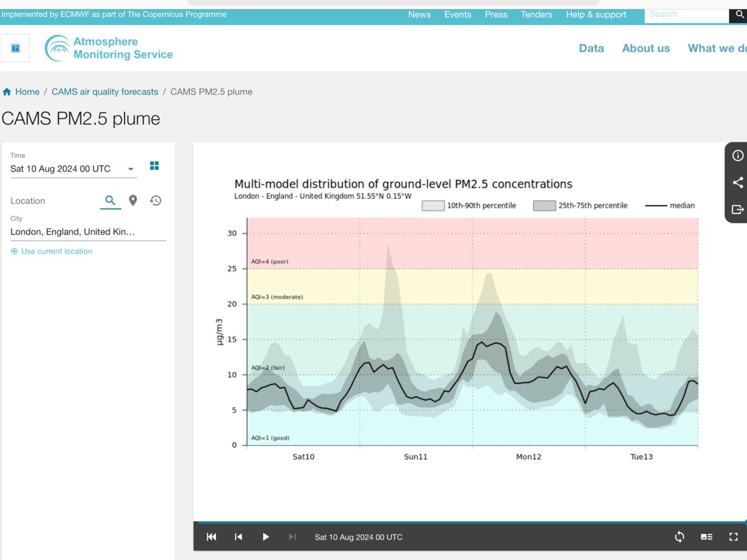Open the Time dropdown Sat 10 Aug 2024
Screen dimensions: 747x560
(73, 169)
